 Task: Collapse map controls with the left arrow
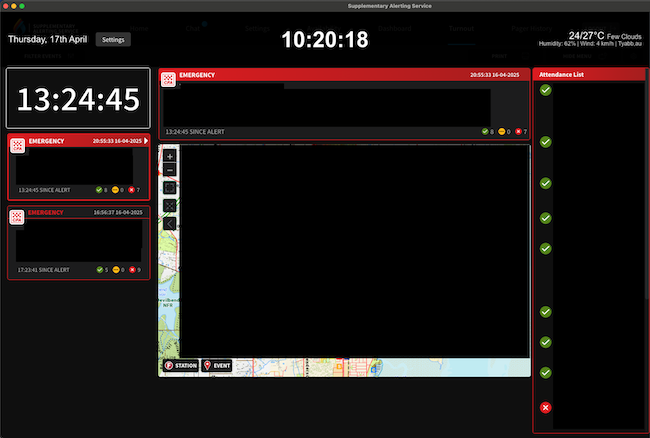click(170, 222)
